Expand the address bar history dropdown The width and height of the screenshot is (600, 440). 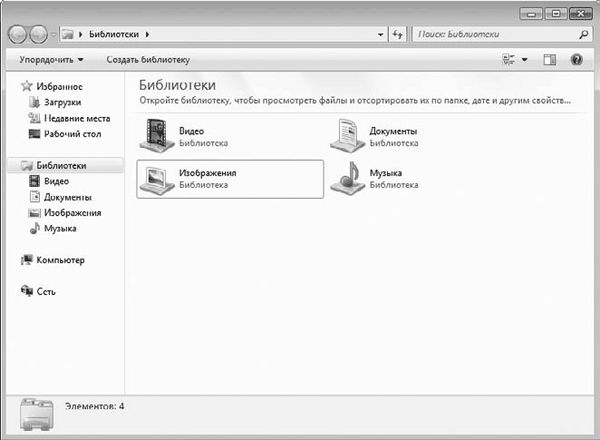click(381, 34)
